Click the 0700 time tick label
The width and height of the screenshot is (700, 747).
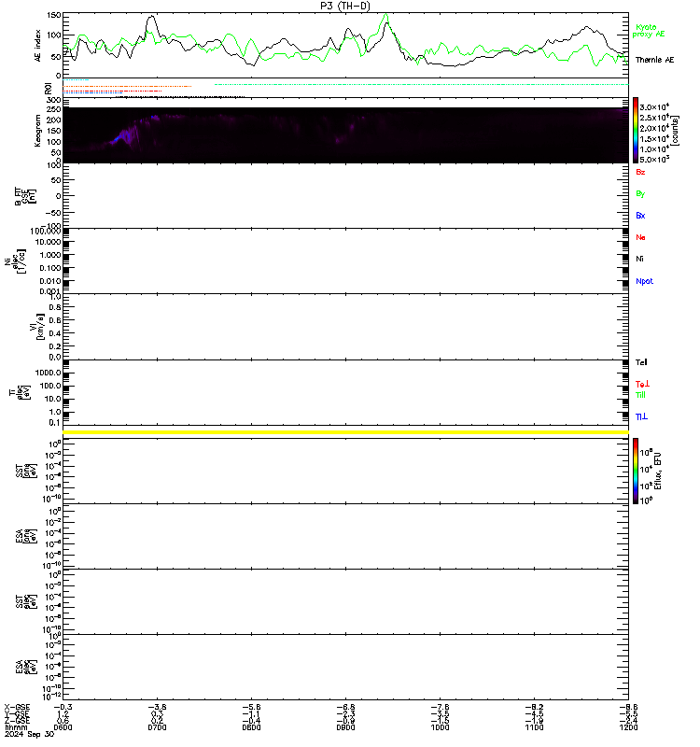pos(157,727)
